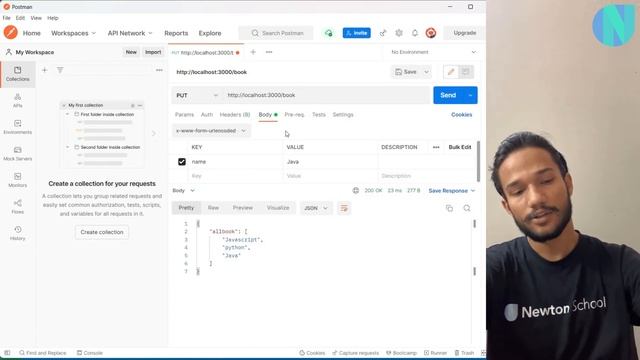Viewport: 640px width, 360px height.
Task: Switch to the Pre-req tab
Action: [294, 115]
